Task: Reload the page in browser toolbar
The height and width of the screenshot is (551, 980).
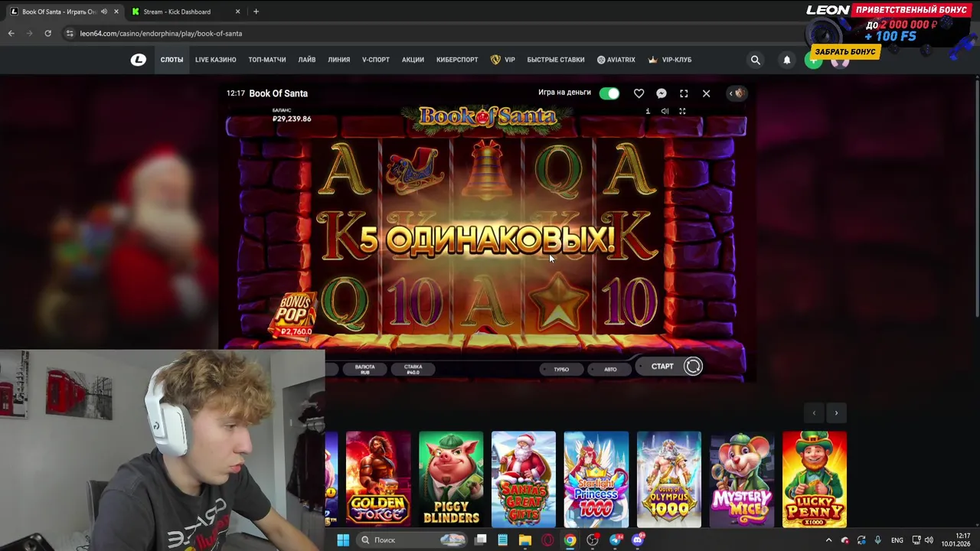Action: pyautogui.click(x=47, y=34)
